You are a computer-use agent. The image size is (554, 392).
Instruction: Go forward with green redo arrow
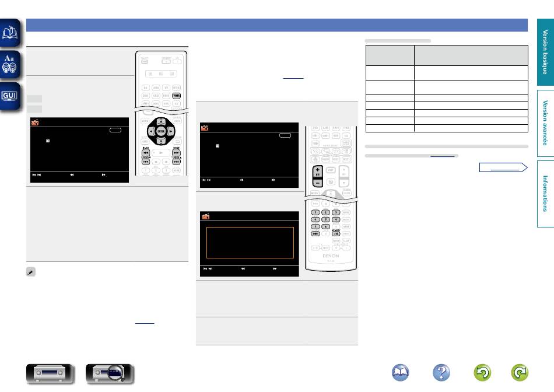(521, 373)
